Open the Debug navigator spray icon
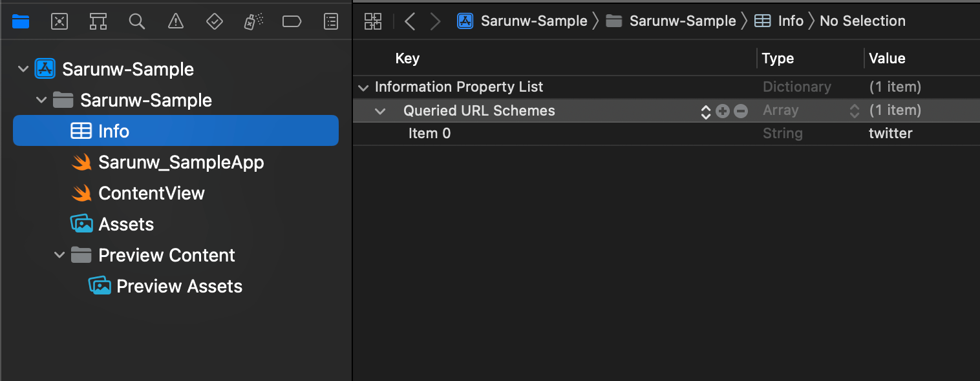980x381 pixels. pos(252,21)
